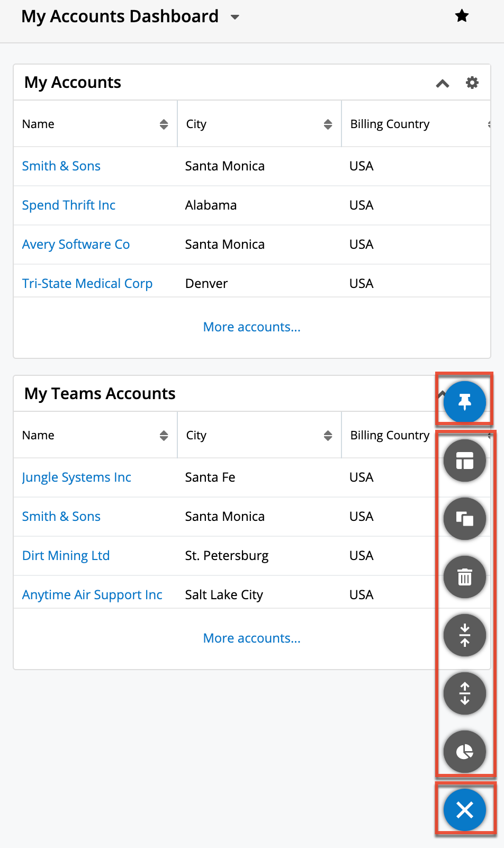Collapse the My Accounts dashlet
Viewport: 504px width, 848px height.
(443, 83)
